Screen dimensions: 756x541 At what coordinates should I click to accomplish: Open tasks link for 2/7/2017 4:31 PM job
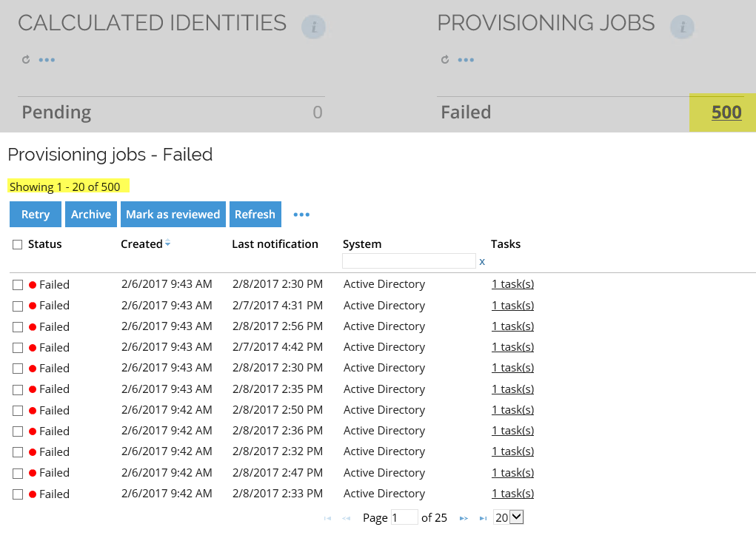[x=512, y=306]
